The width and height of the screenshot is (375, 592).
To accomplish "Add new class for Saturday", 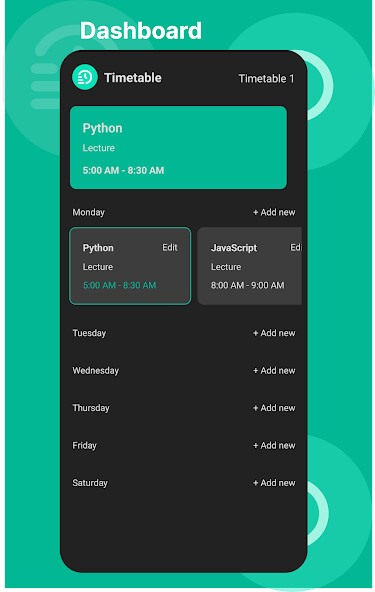I will [x=274, y=483].
